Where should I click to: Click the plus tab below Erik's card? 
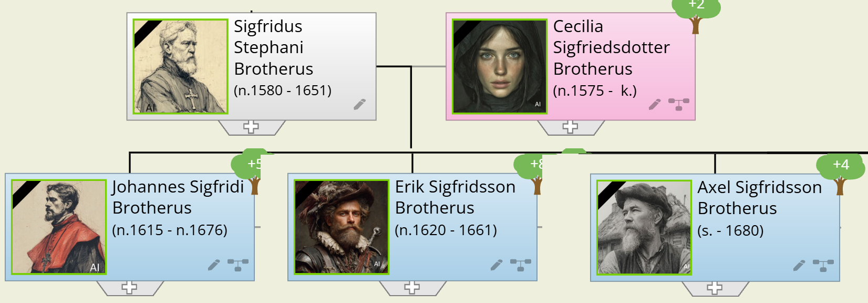click(412, 287)
